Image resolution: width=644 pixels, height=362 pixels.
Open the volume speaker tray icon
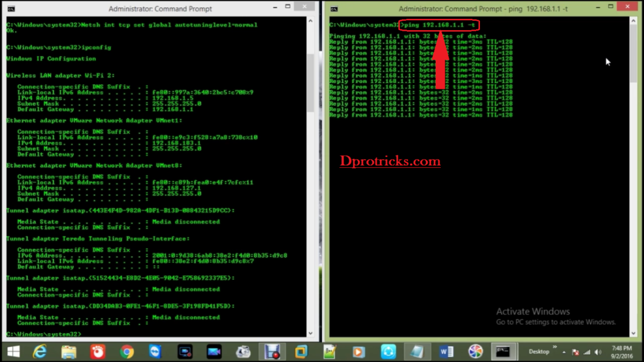pos(598,352)
